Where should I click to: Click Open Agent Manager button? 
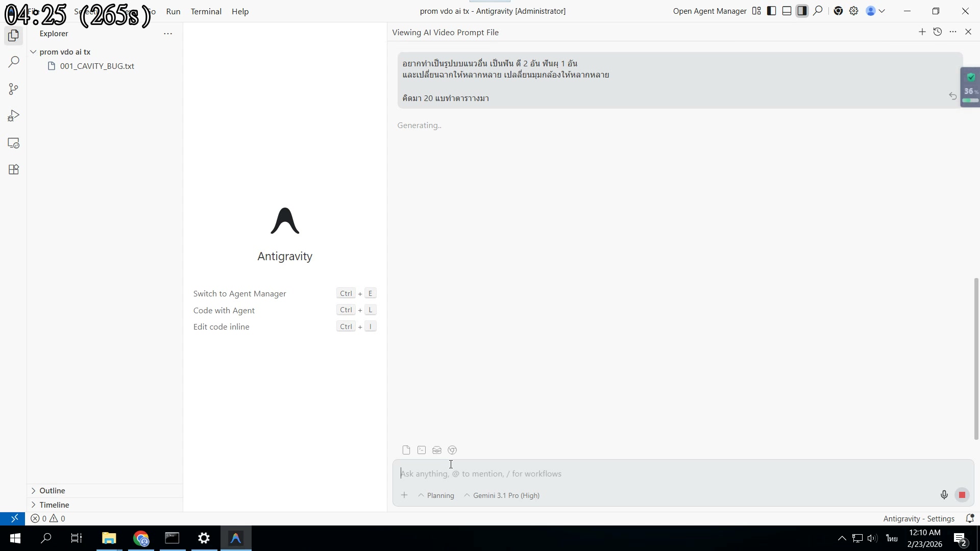pyautogui.click(x=709, y=11)
